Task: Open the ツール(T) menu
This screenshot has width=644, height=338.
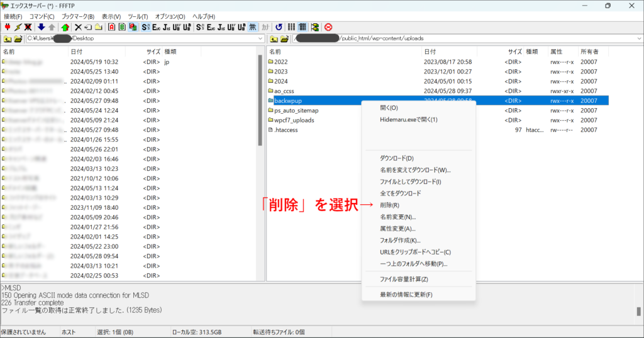Action: 138,16
